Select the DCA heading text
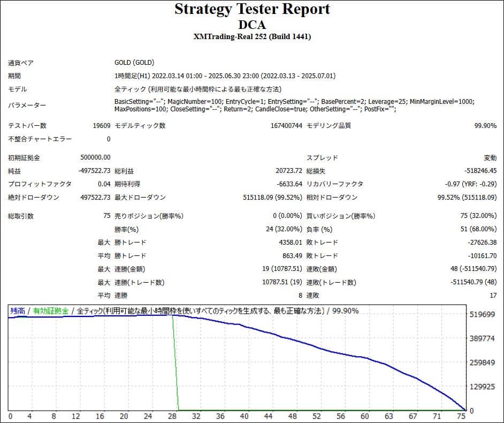The width and height of the screenshot is (504, 423). 252,25
